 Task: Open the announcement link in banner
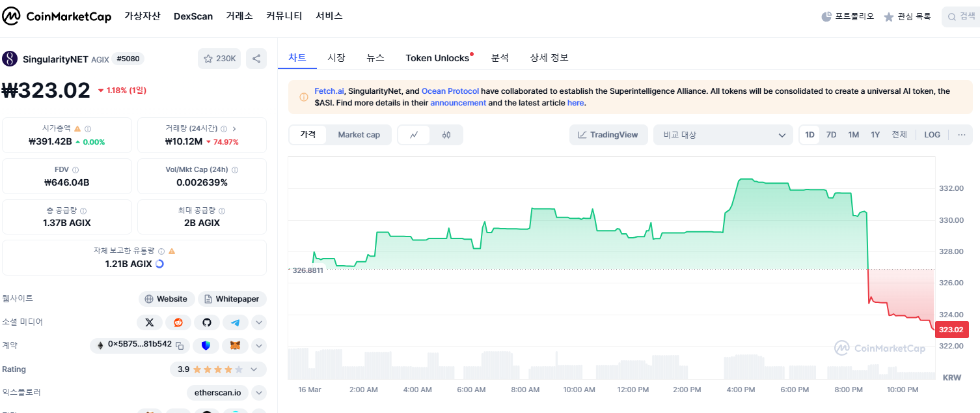tap(458, 103)
